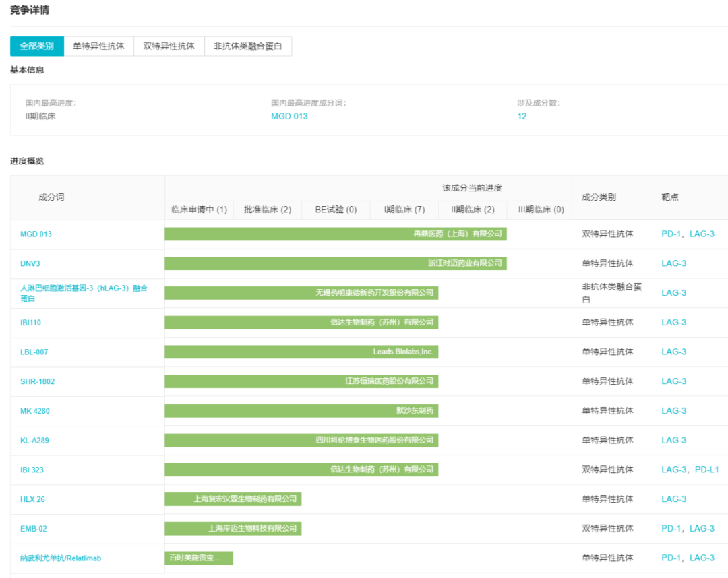Switch to the 单特异性抗体 tab
Screen dimensions: 728x578
coord(98,46)
